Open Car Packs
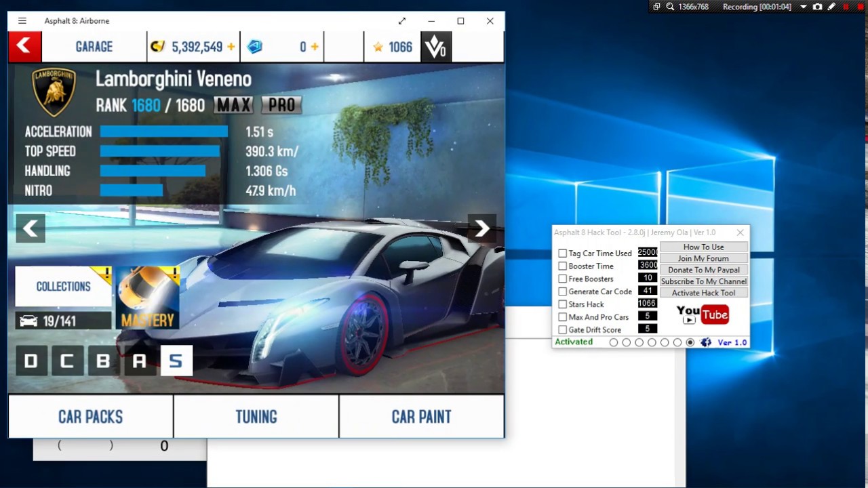 [90, 417]
